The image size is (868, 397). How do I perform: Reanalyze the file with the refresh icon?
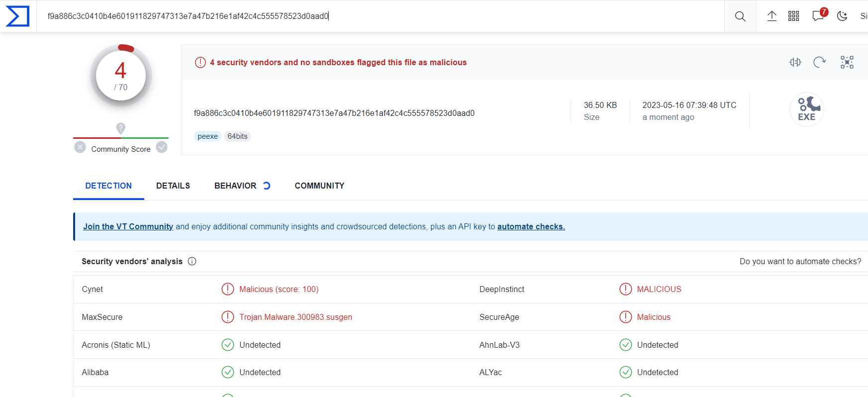click(x=819, y=62)
